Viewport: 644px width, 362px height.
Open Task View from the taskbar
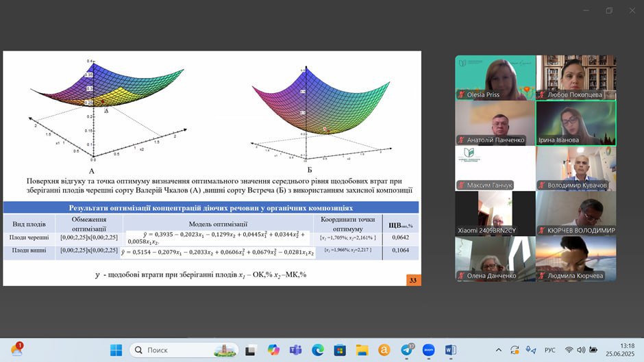coord(250,350)
